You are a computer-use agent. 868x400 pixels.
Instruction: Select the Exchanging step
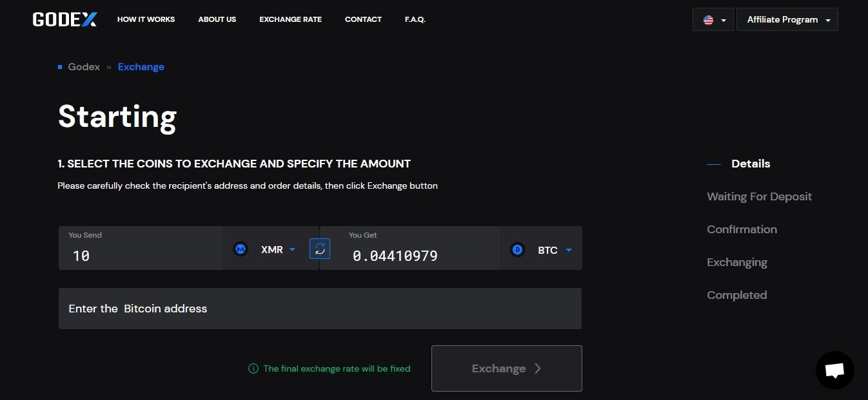tap(737, 262)
